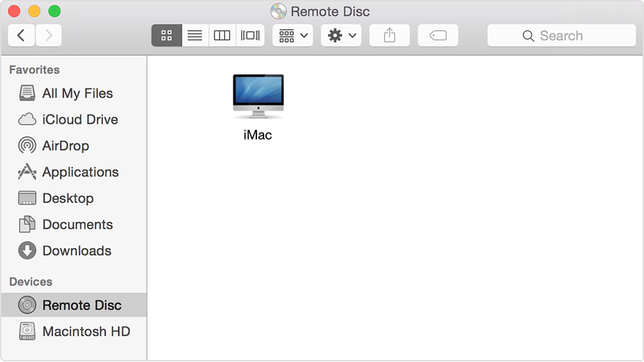The height and width of the screenshot is (362, 644).
Task: Open the Action gear menu
Action: [x=341, y=35]
